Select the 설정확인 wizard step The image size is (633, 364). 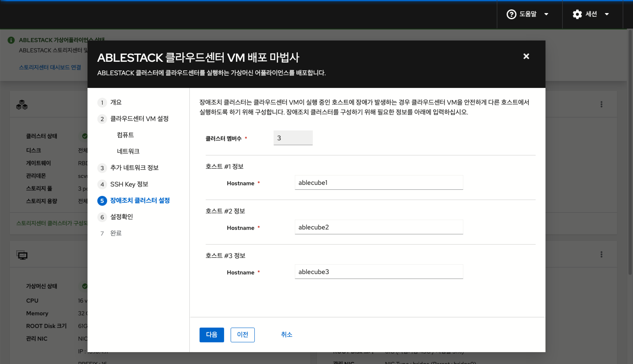[x=121, y=217]
